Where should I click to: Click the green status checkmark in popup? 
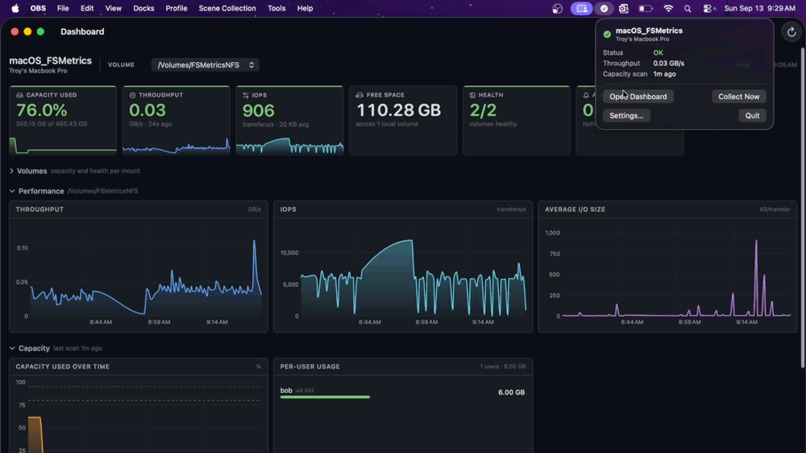coord(607,34)
